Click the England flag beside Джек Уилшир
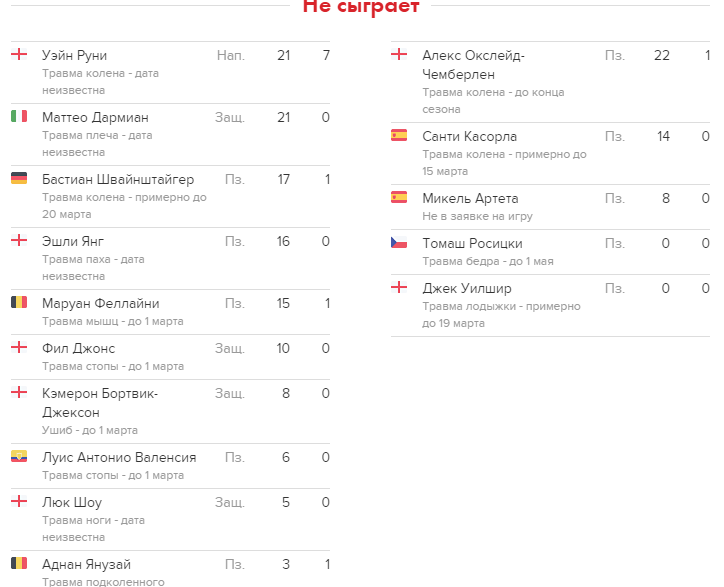This screenshot has height=587, width=724. click(399, 287)
